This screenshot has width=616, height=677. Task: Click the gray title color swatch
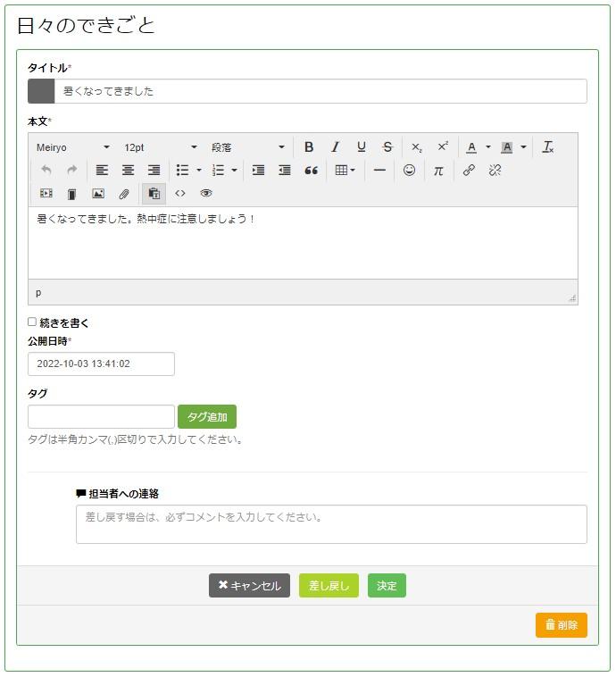[41, 91]
